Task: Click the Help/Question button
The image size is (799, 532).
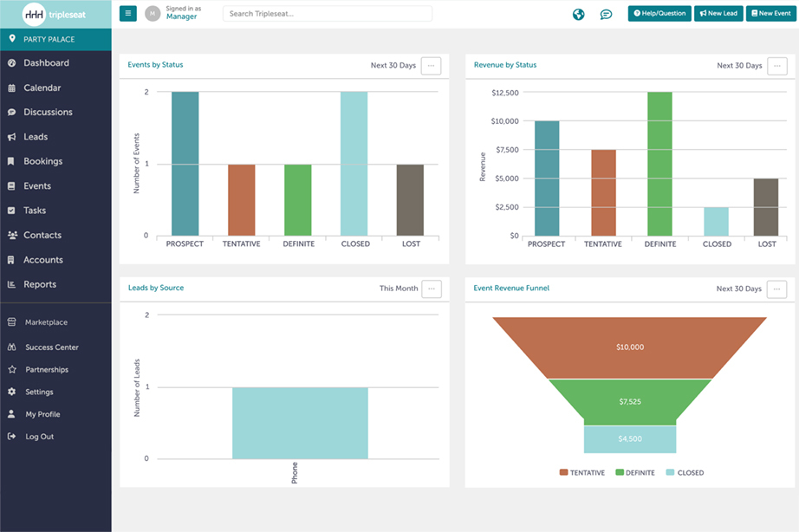Action: [x=659, y=13]
